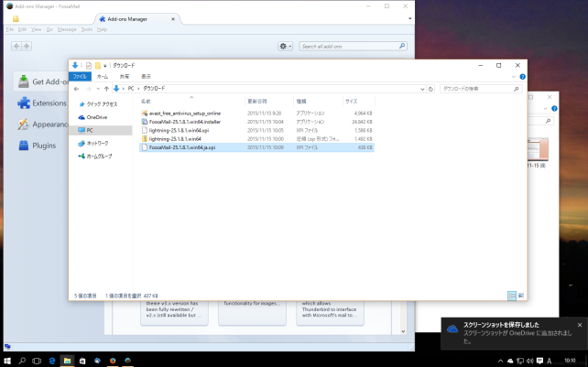Launch Microsoft Edge from taskbar
588x367 pixels.
pos(52,361)
